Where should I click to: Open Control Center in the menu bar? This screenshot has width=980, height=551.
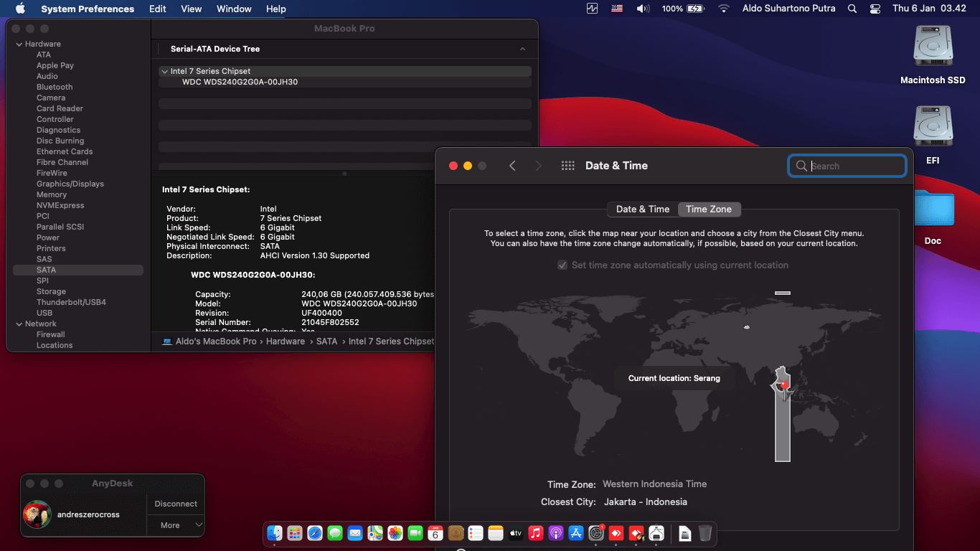point(875,9)
